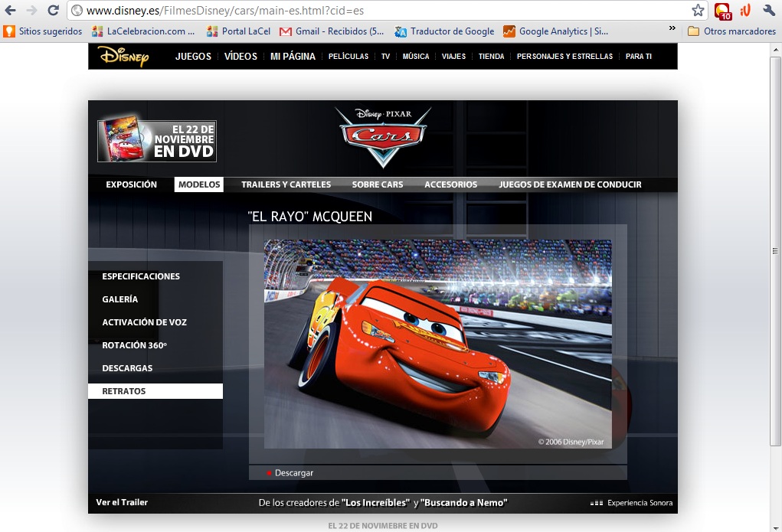Screen dimensions: 782x532
Task: Toggle Experiencia Sonora sound
Action: point(631,503)
